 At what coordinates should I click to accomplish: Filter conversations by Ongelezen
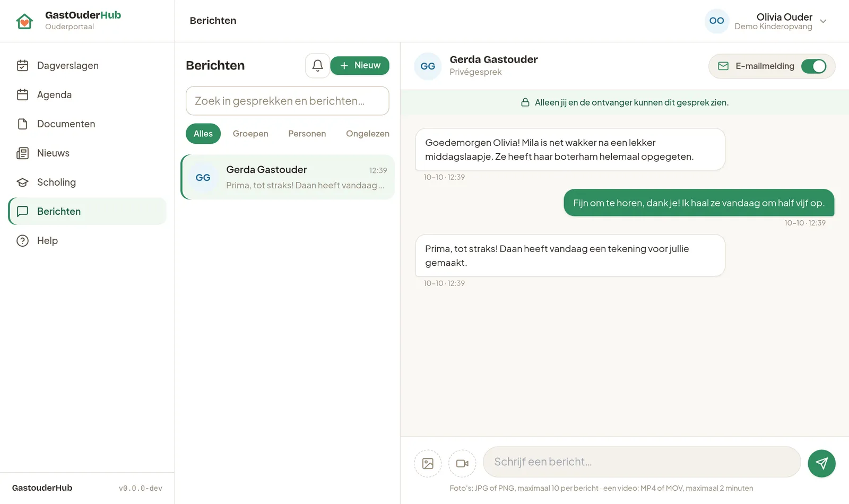pyautogui.click(x=368, y=134)
